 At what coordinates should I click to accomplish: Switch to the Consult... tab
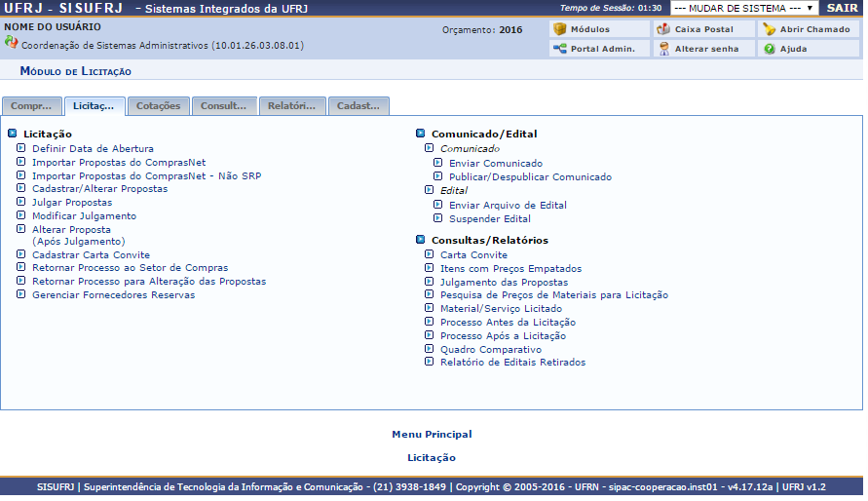click(224, 105)
